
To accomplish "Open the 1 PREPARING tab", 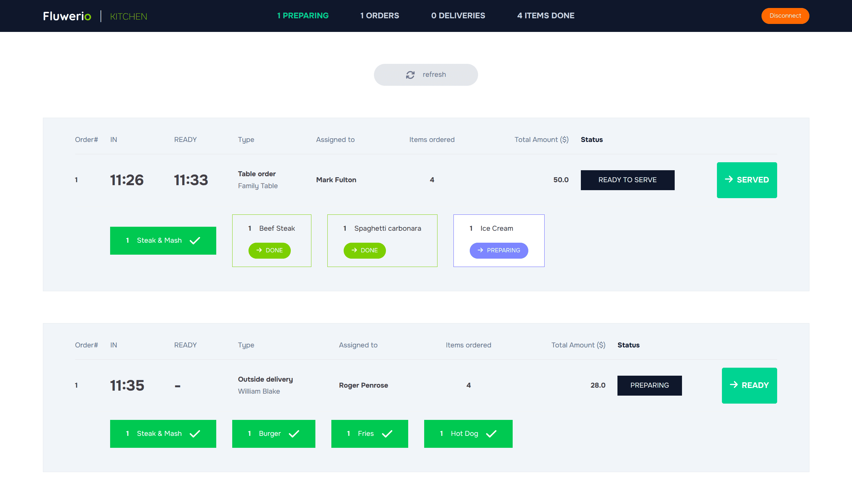I will [302, 16].
